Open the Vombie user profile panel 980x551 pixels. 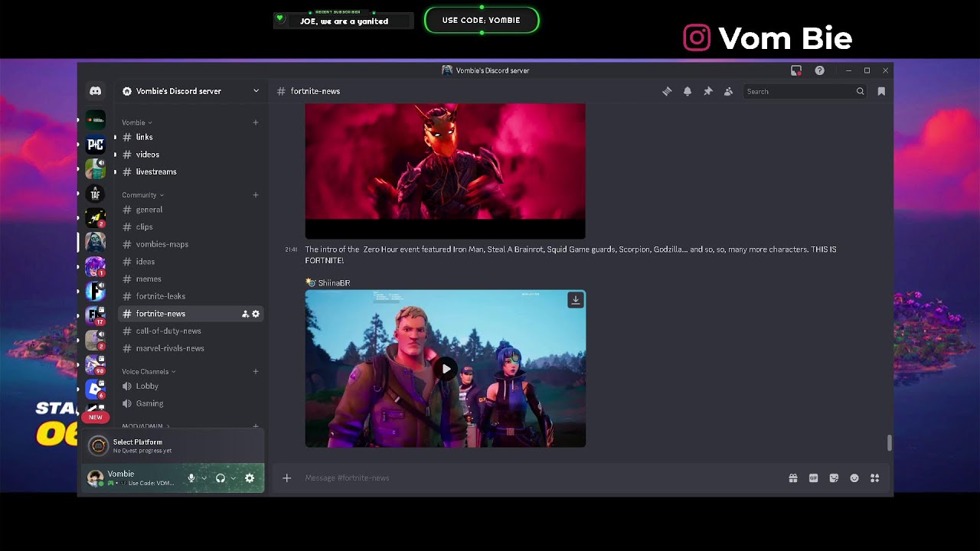132,478
